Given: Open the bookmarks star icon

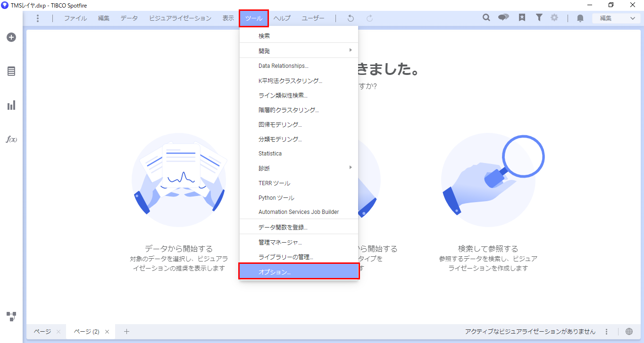Looking at the screenshot, I should 522,18.
